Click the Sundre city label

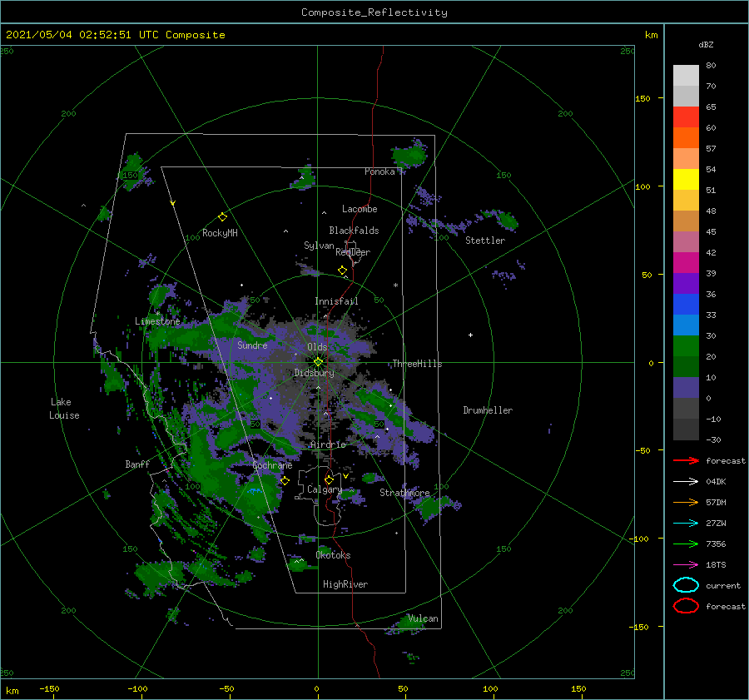coord(252,345)
